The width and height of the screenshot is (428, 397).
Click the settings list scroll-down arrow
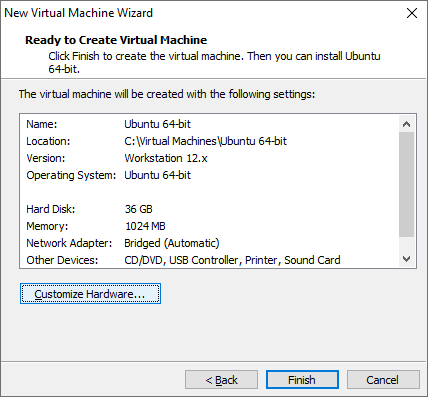tap(406, 259)
